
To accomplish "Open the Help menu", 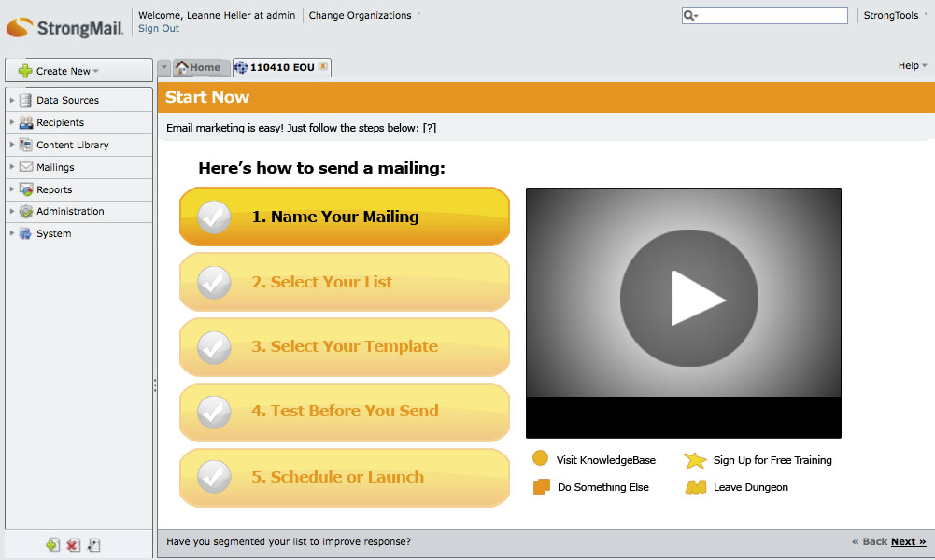I will pos(913,65).
